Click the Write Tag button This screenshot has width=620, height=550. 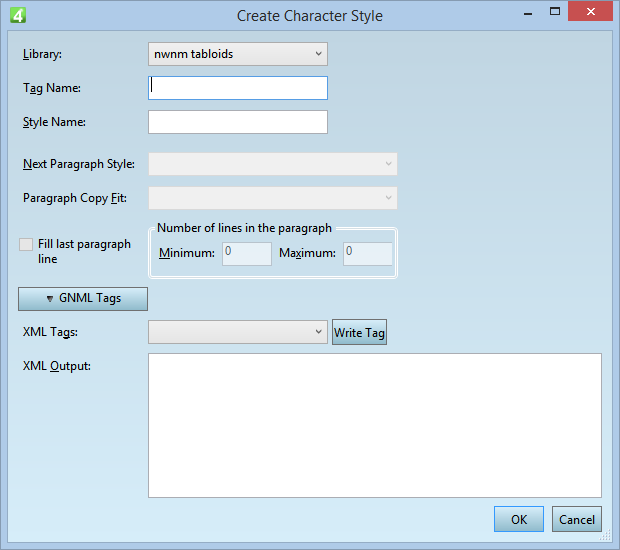coord(359,332)
